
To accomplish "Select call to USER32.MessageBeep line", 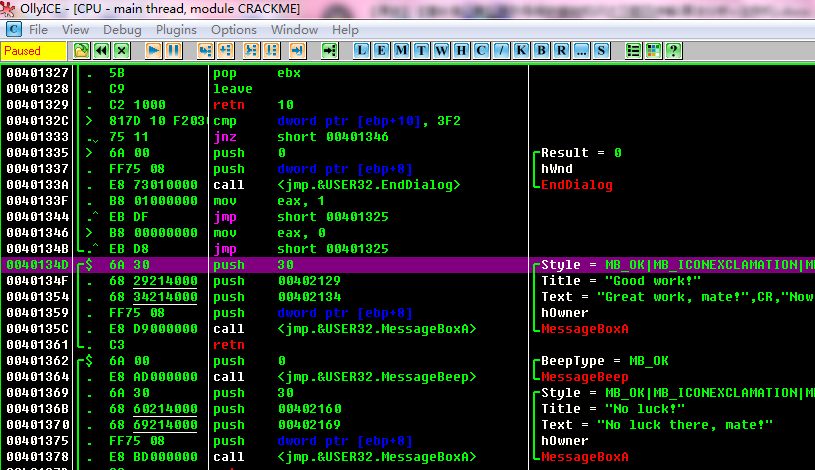I will [x=345, y=376].
